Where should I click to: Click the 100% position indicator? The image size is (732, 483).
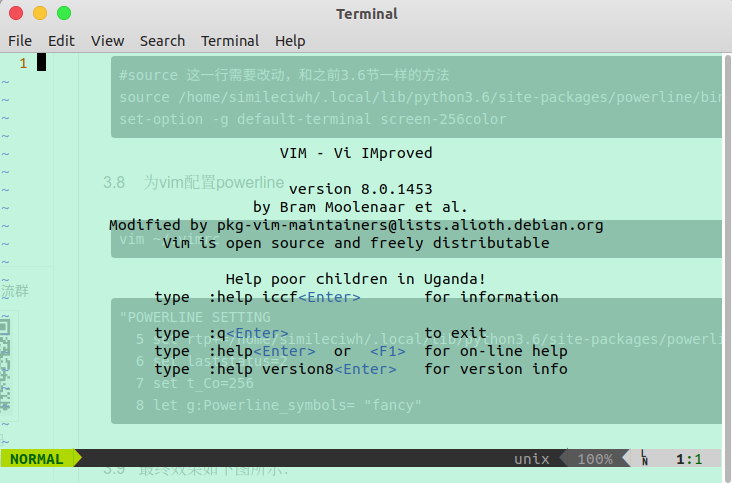595,459
